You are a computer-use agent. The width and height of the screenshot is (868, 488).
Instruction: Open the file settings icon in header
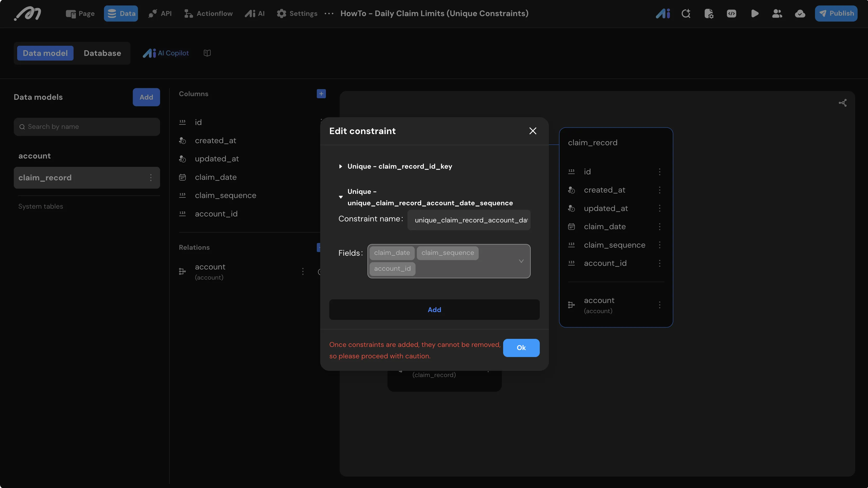pos(709,14)
